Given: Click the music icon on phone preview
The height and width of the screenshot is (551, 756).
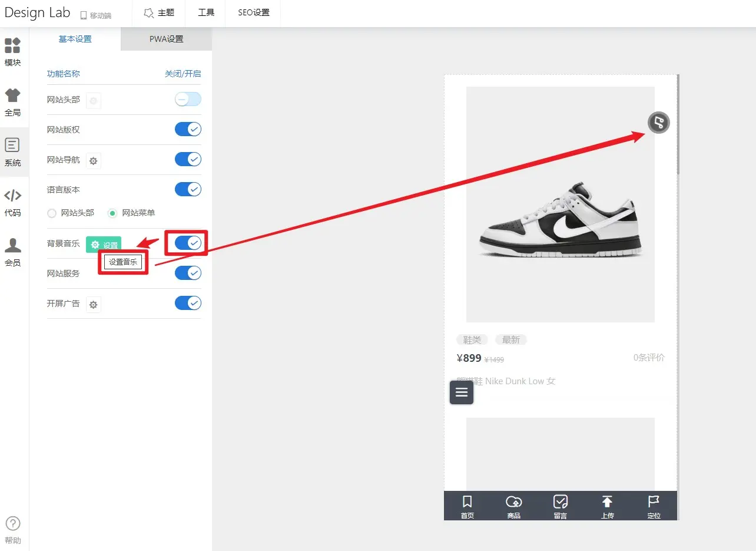Looking at the screenshot, I should click(659, 123).
